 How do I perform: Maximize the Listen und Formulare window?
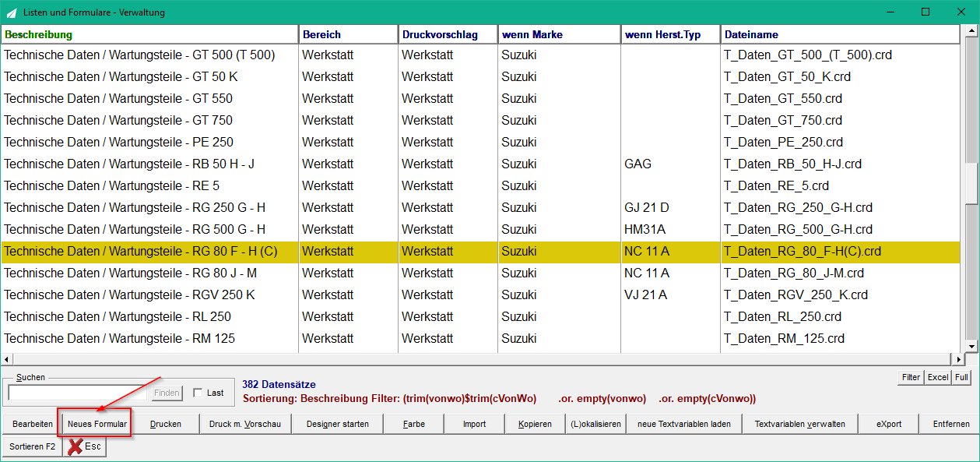[926, 12]
